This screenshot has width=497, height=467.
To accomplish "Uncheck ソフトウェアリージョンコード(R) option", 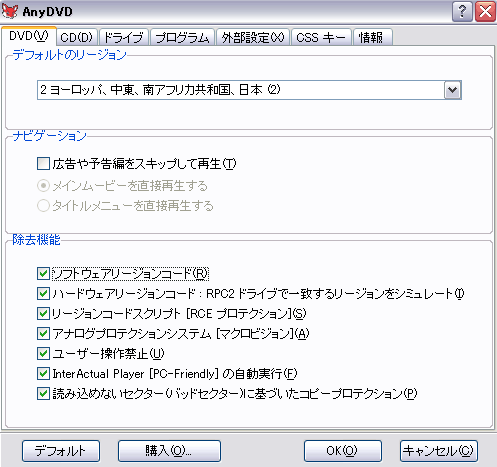I will (43, 274).
